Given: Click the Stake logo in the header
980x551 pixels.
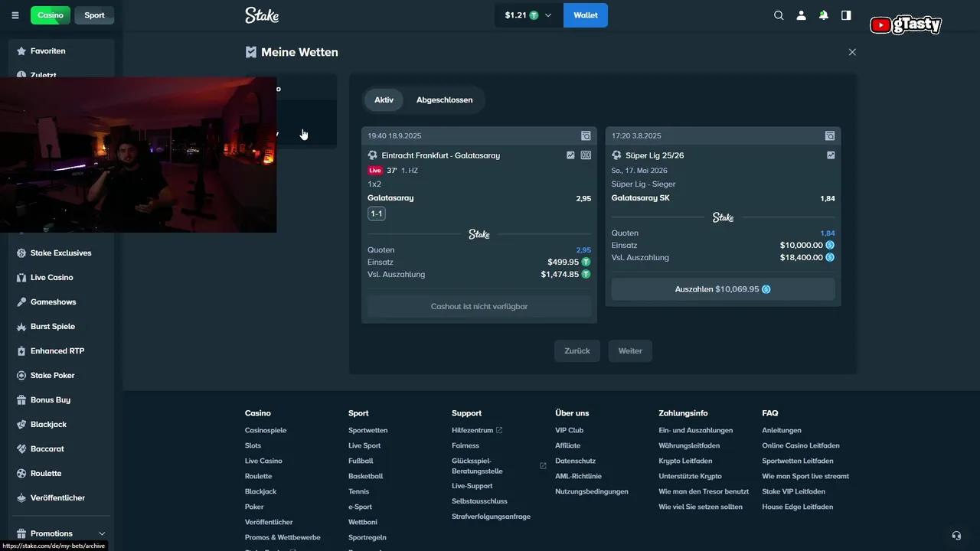Looking at the screenshot, I should point(262,15).
